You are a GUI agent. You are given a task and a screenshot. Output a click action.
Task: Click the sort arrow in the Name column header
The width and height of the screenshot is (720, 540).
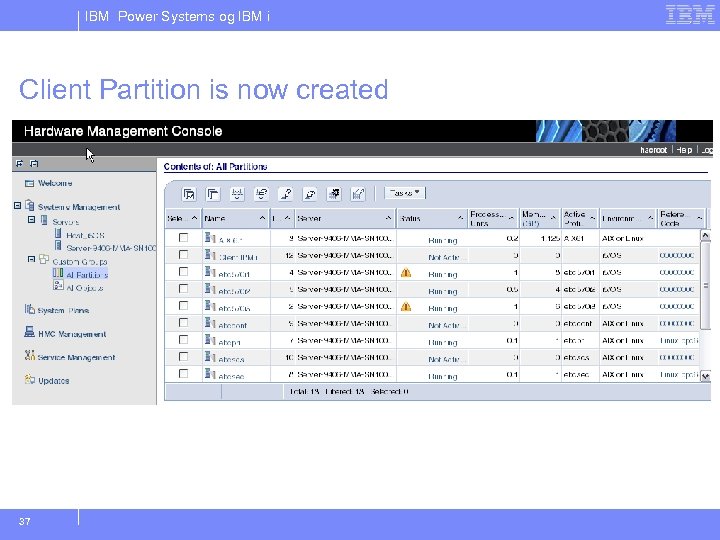click(x=262, y=218)
